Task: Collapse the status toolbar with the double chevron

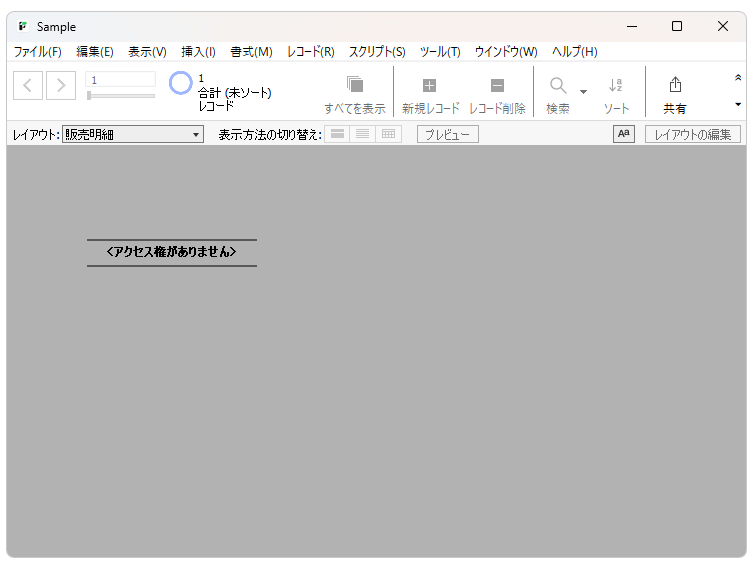Action: [x=738, y=77]
